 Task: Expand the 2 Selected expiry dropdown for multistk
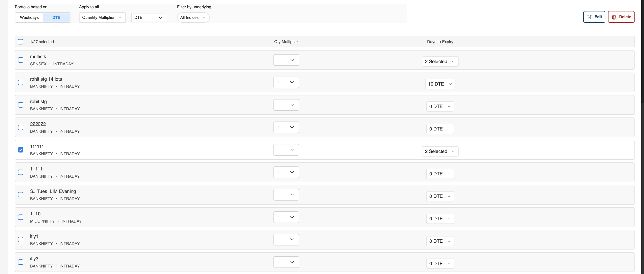pos(440,62)
